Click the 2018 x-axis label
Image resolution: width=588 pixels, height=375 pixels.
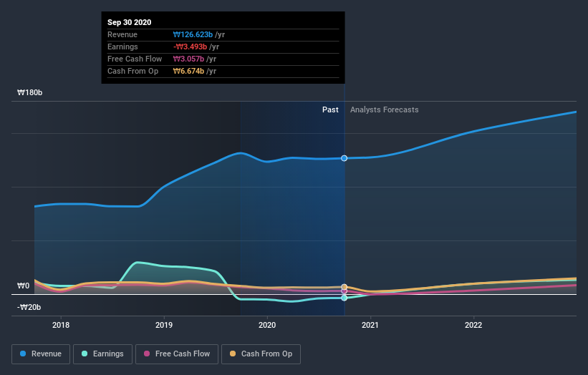pos(61,325)
